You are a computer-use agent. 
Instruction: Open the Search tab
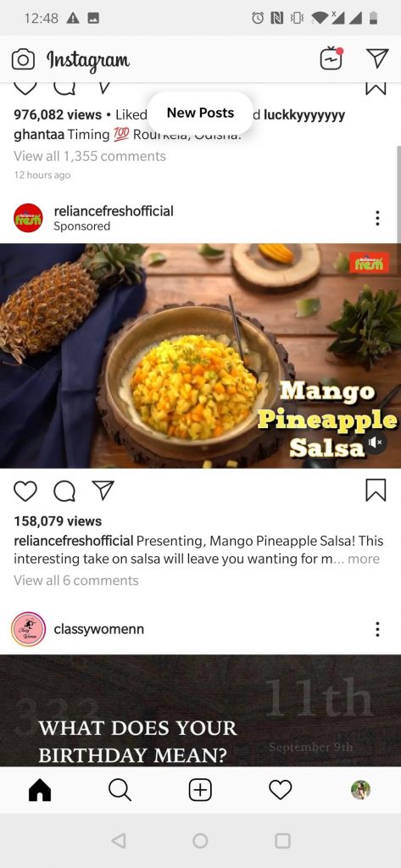[120, 790]
